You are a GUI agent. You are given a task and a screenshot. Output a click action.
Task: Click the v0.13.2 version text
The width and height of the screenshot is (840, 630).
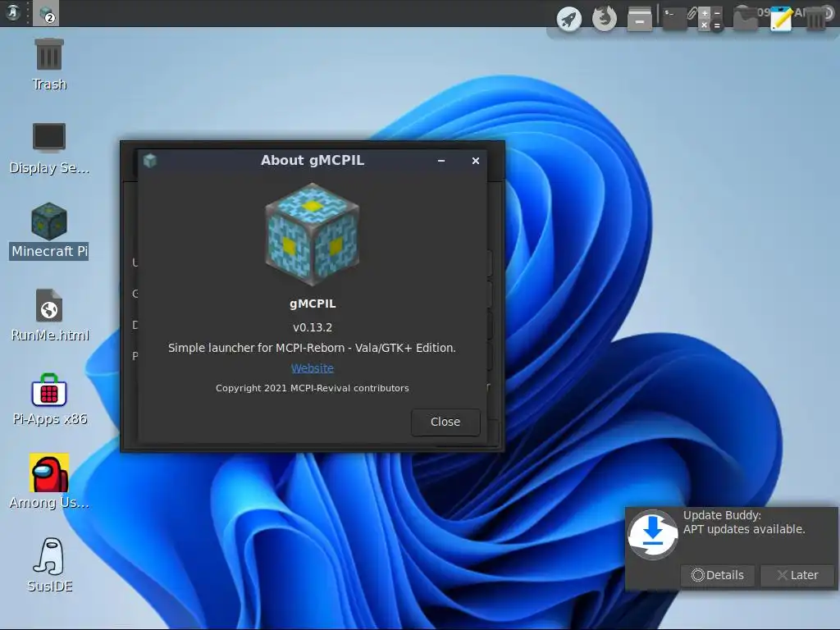tap(313, 327)
